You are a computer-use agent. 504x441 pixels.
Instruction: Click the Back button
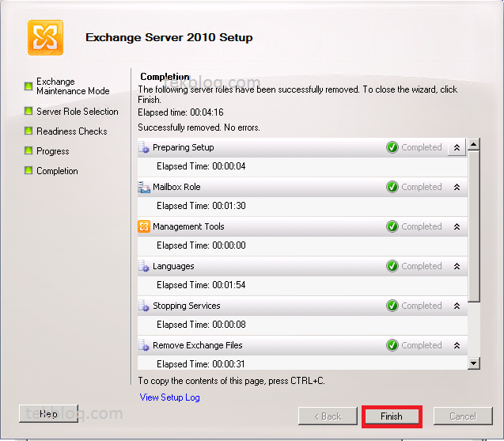(328, 416)
